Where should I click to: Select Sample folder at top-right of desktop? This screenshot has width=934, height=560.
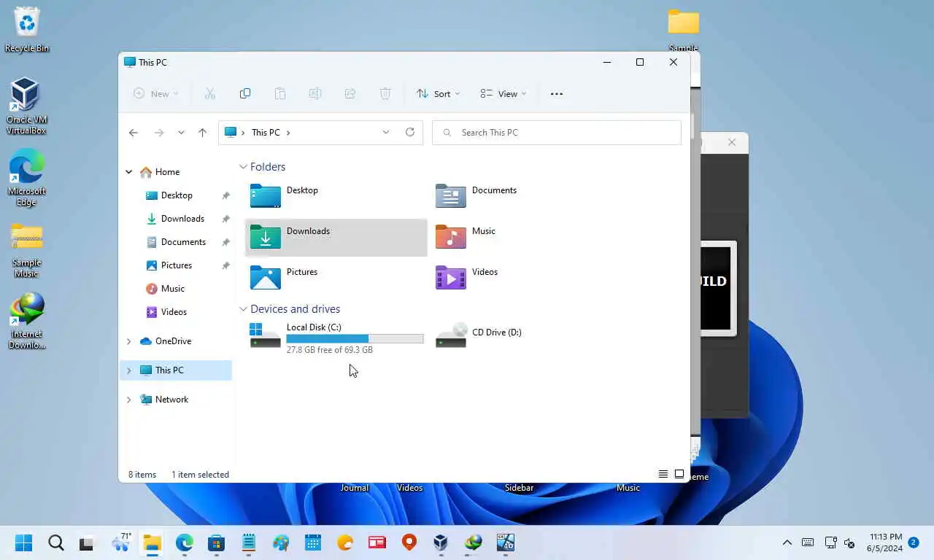[684, 30]
